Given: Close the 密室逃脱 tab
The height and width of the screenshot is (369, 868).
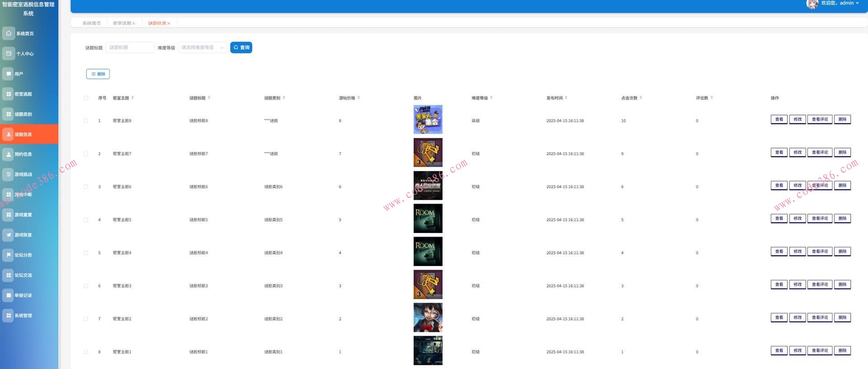Looking at the screenshot, I should point(134,24).
